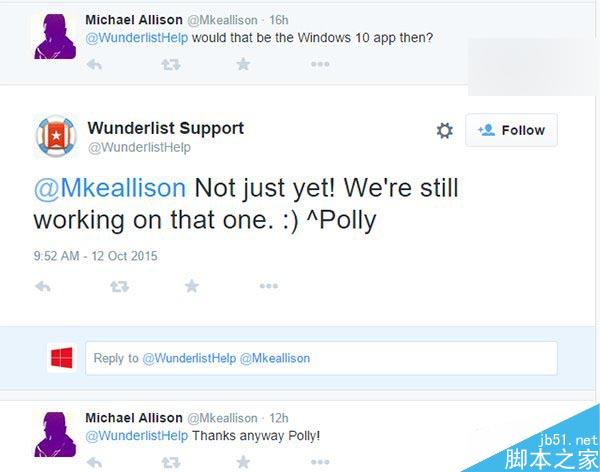The height and width of the screenshot is (472, 600).
Task: Click Michael Allison's avatar on the 12h tweet
Action: click(x=57, y=434)
